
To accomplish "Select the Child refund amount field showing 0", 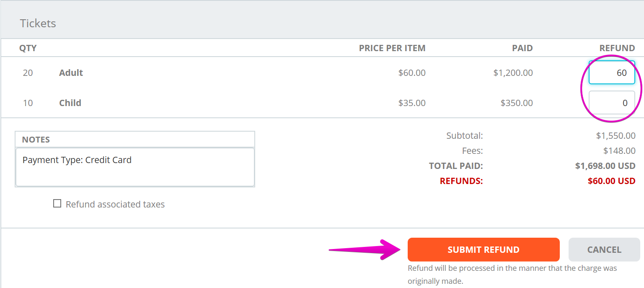I will 611,102.
